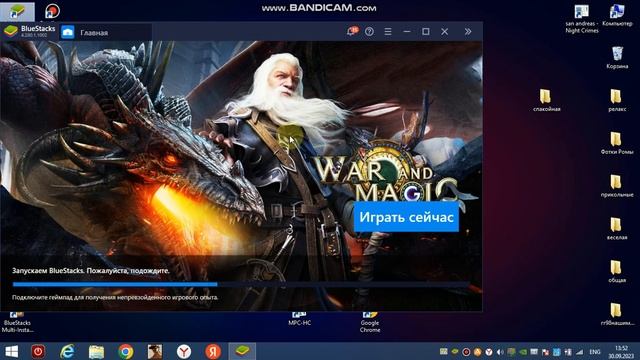This screenshot has width=640, height=360.
Task: Select the релакс desktop folder
Action: [x=617, y=100]
